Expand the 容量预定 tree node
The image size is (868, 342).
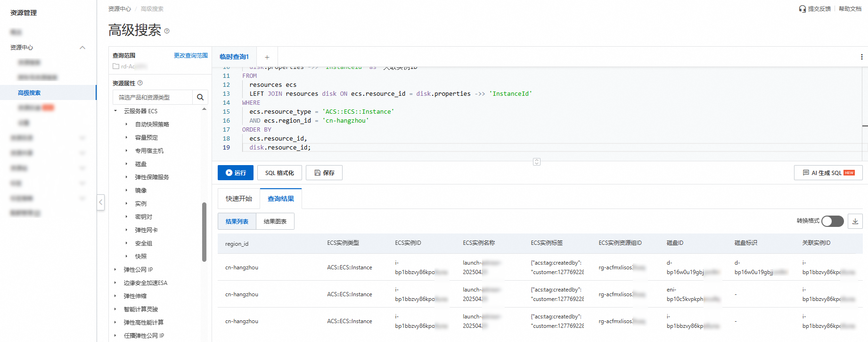126,138
